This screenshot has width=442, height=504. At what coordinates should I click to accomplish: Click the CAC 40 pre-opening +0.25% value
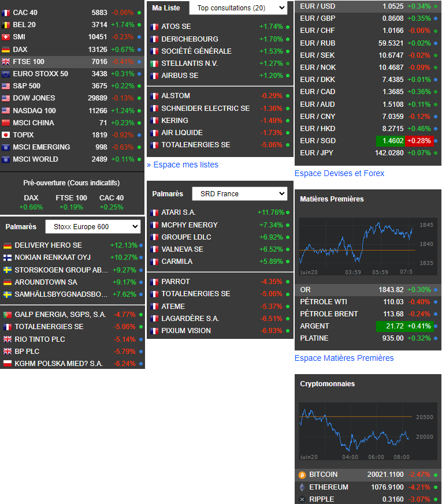click(112, 207)
